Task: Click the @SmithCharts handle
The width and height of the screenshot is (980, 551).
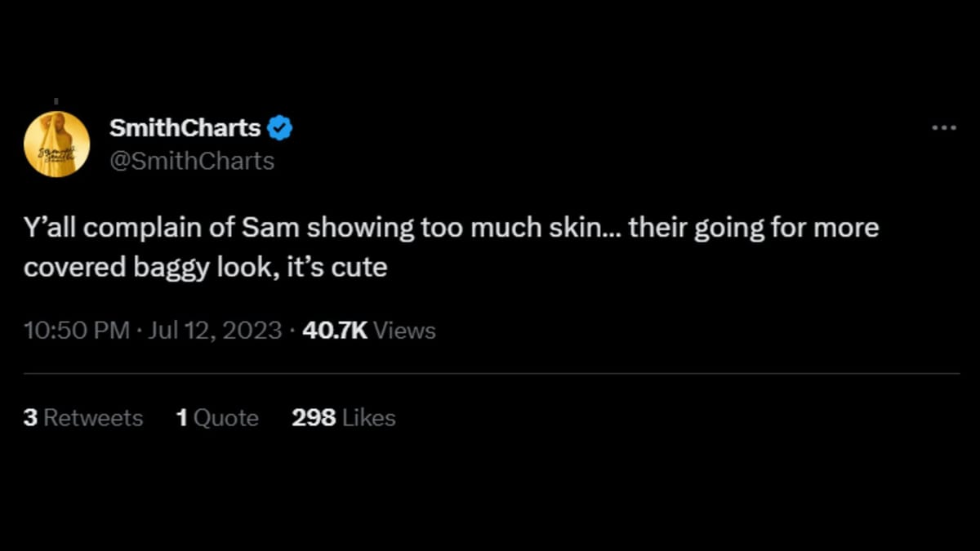Action: (x=192, y=161)
